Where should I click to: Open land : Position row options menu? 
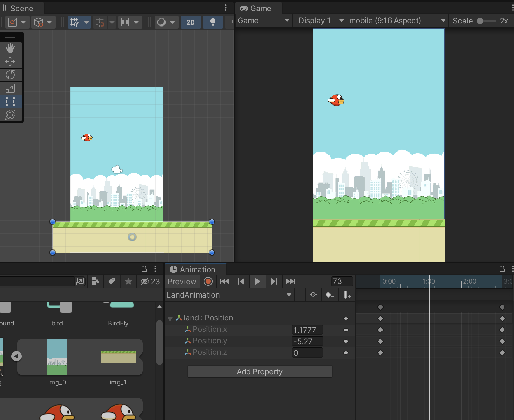coord(346,318)
